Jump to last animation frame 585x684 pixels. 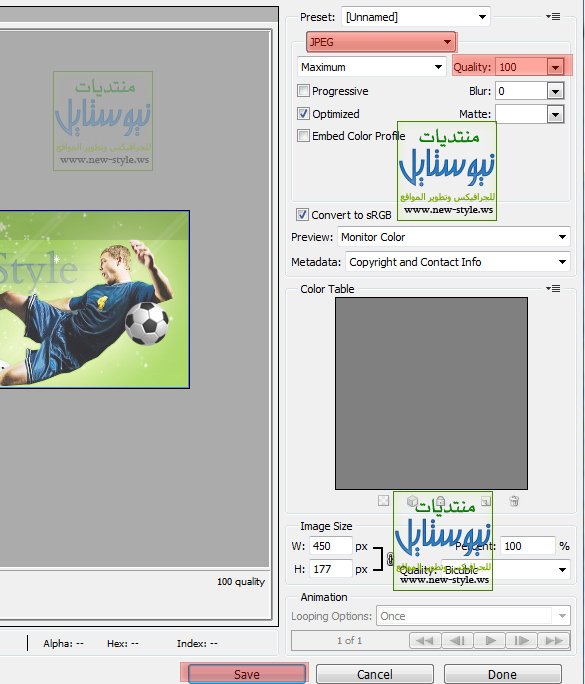[x=554, y=640]
